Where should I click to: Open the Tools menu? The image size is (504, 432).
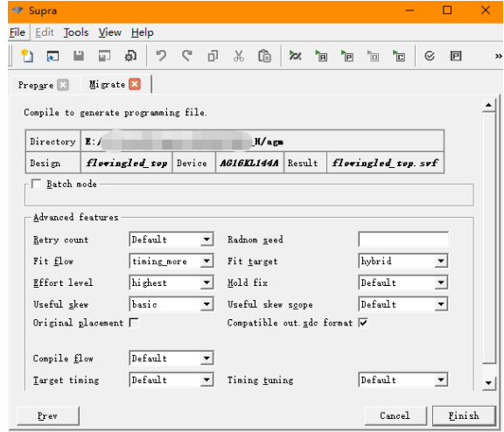click(x=76, y=32)
